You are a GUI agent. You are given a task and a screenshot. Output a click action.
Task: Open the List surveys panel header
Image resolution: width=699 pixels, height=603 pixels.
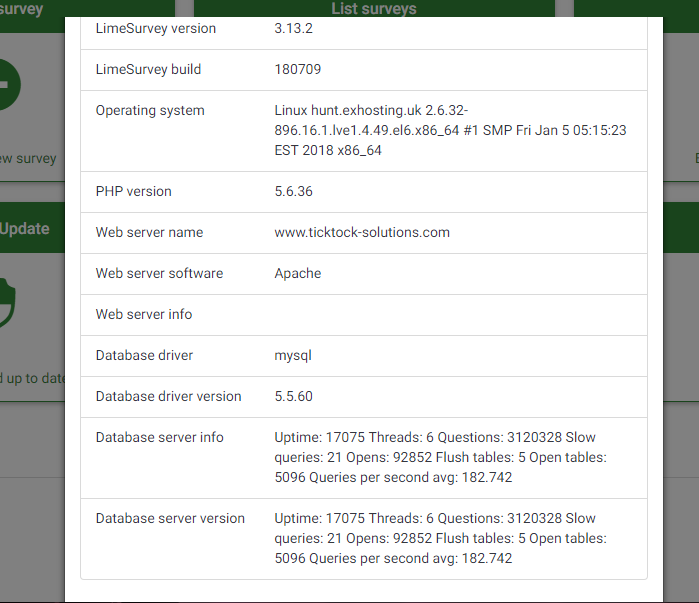[x=374, y=8]
